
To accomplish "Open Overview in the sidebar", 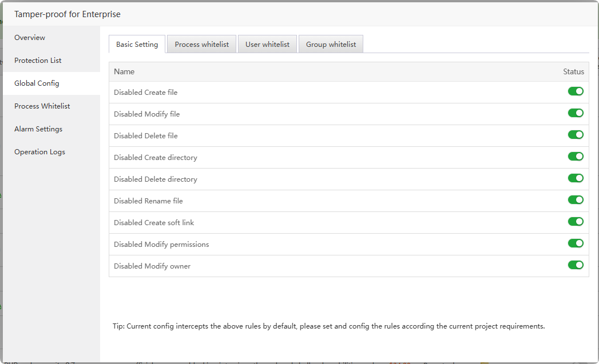I will pos(30,38).
